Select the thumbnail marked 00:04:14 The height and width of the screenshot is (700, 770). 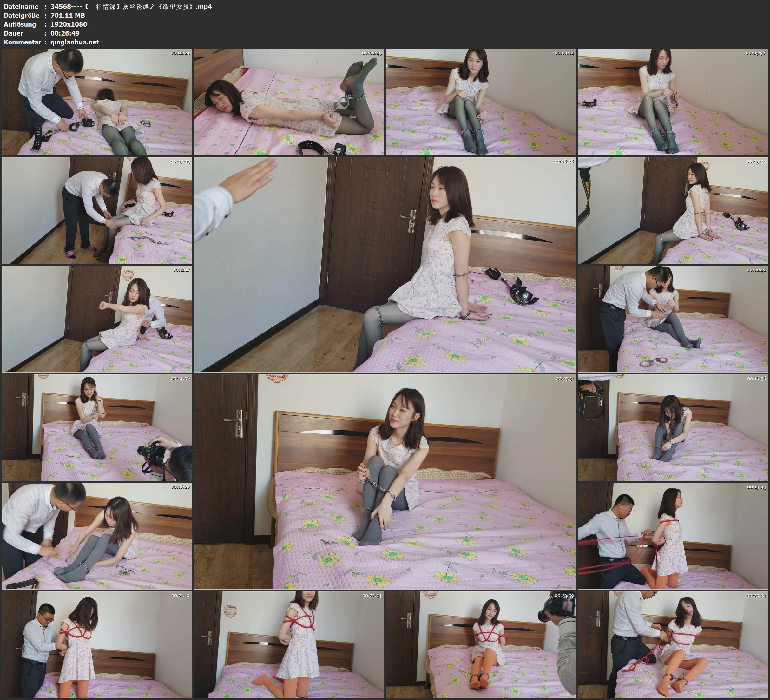click(x=481, y=102)
